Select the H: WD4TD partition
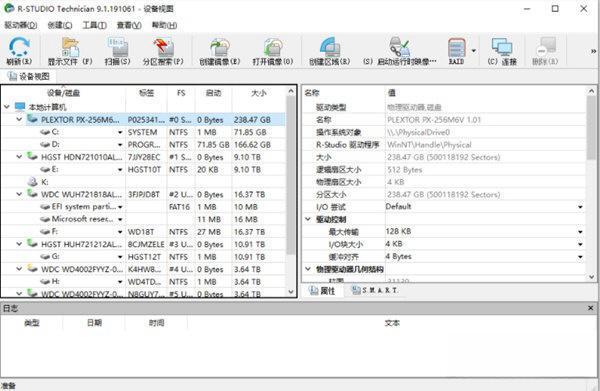 coord(143,282)
